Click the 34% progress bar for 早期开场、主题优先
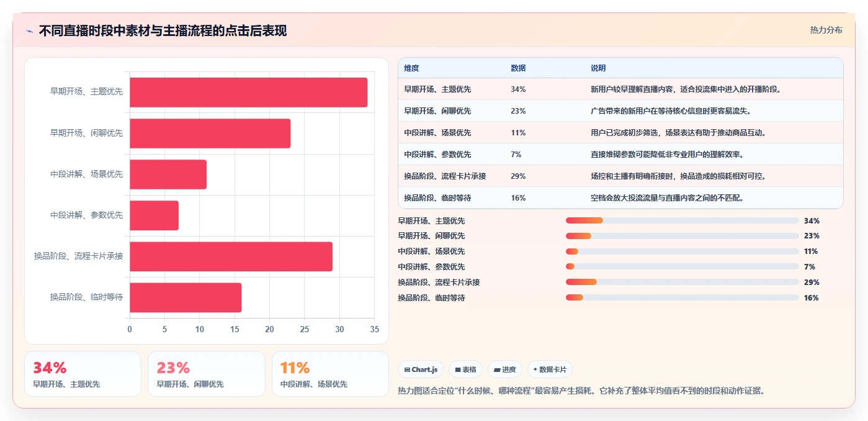This screenshot has height=421, width=868. tap(682, 220)
